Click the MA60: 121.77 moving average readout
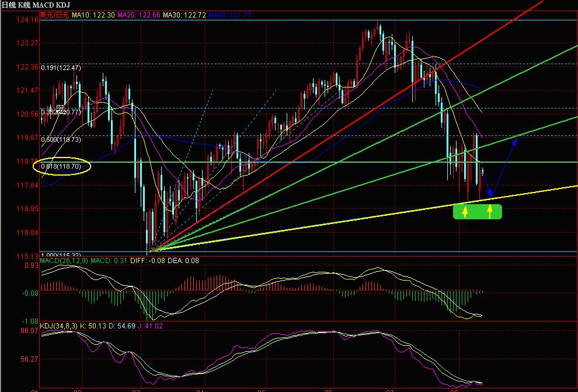 [229, 15]
